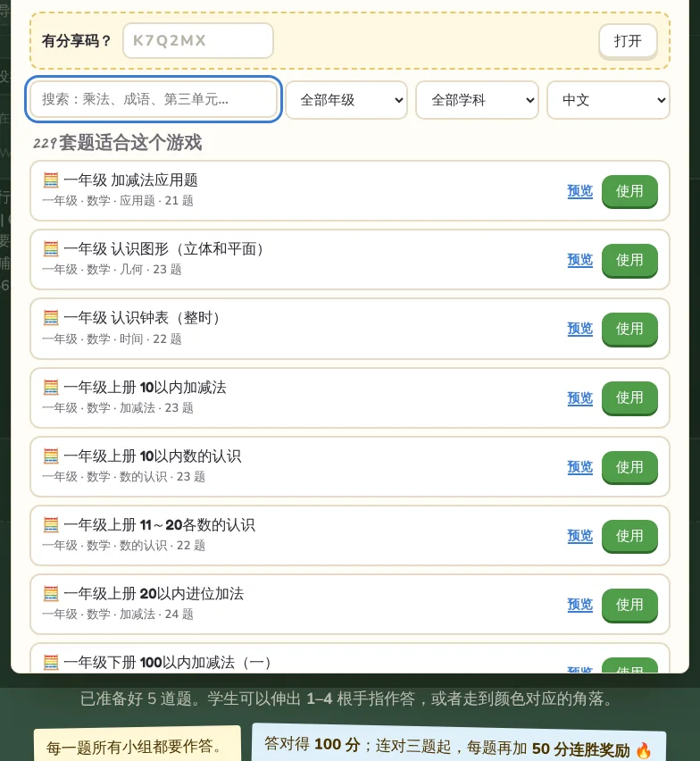The image size is (700, 761).
Task: Click the abacus icon beside 一年级上册 10以内数的认识
Action: (51, 456)
